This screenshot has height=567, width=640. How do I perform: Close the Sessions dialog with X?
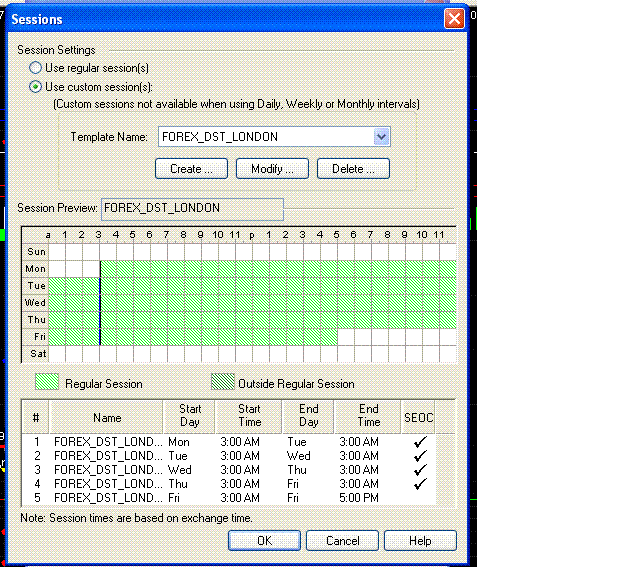click(454, 19)
